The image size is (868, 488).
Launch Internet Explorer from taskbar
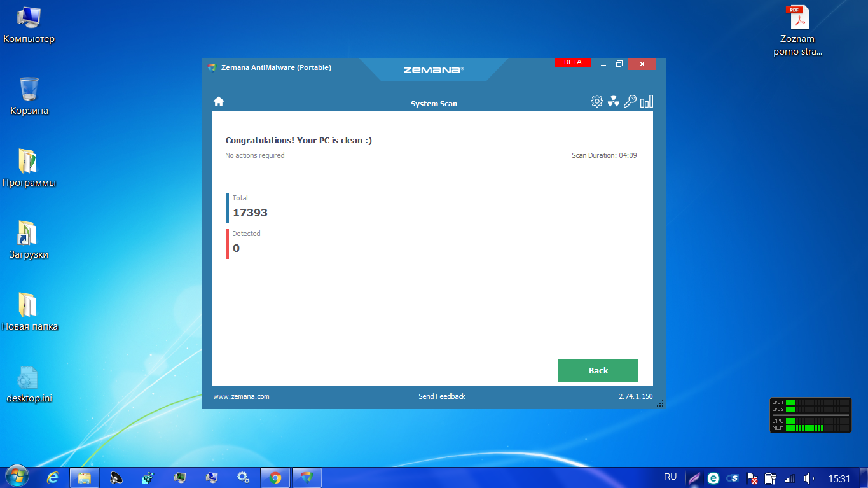[x=53, y=477]
